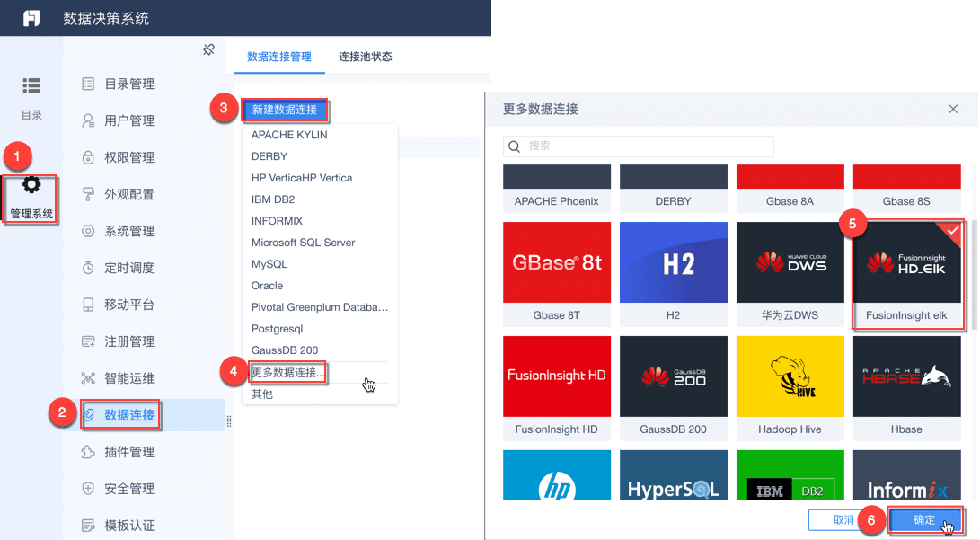Select the GaussDB 200 tile

pos(674,388)
